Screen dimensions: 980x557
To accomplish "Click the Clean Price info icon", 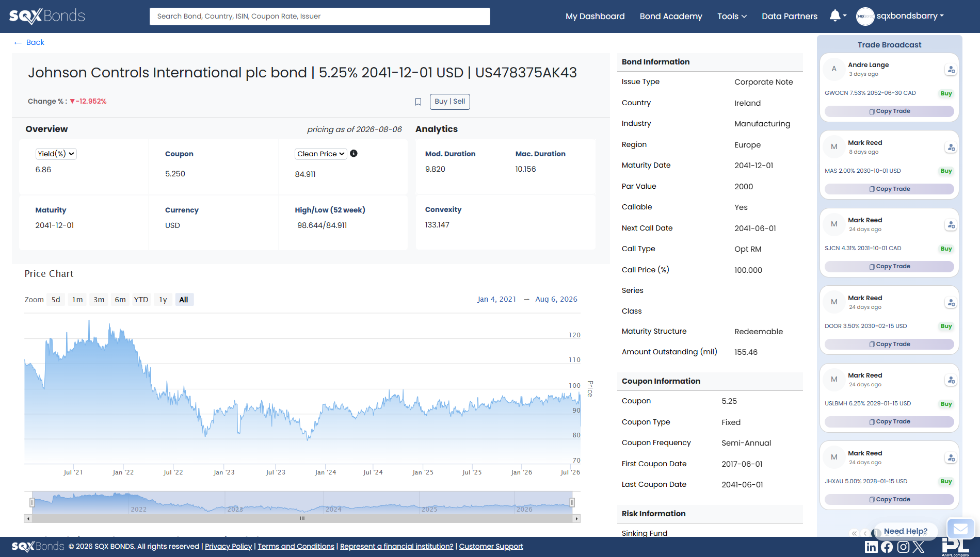I will 354,153.
